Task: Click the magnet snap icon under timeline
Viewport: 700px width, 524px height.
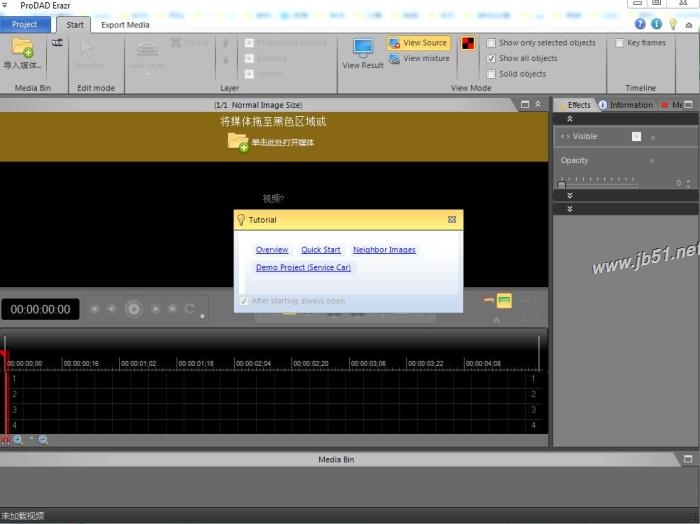Action: coord(5,440)
